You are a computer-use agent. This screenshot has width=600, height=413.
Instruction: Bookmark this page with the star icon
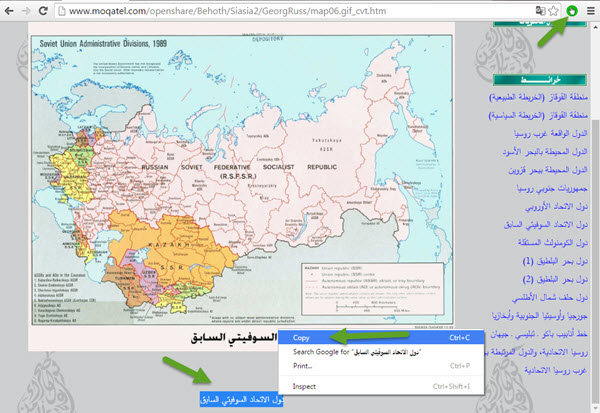pyautogui.click(x=553, y=11)
